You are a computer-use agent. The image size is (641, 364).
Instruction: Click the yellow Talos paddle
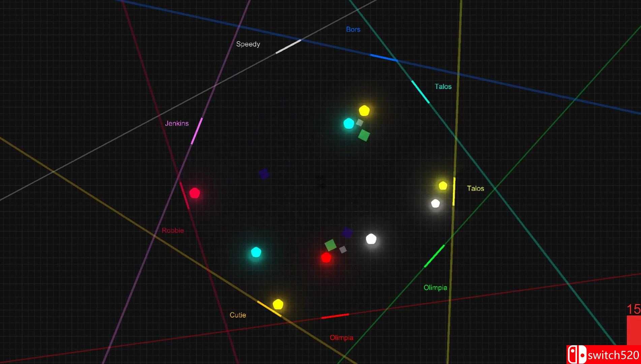click(454, 191)
